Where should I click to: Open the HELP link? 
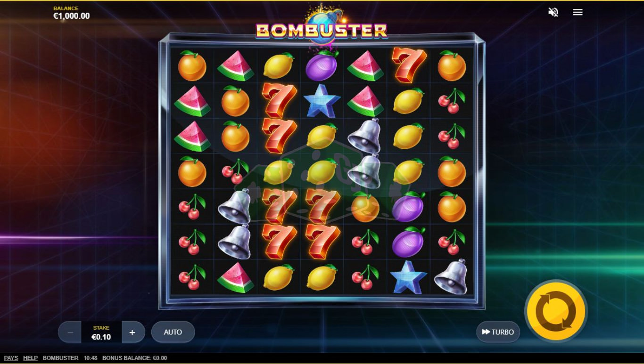pyautogui.click(x=30, y=358)
